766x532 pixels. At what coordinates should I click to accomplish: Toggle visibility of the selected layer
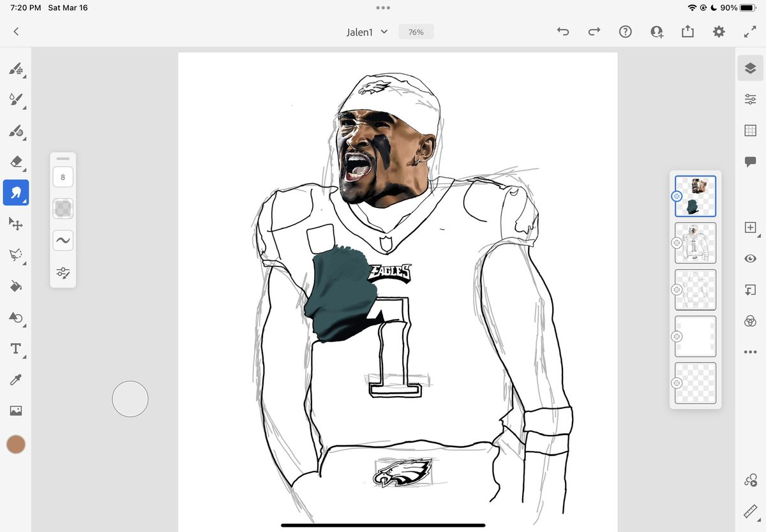pyautogui.click(x=750, y=258)
